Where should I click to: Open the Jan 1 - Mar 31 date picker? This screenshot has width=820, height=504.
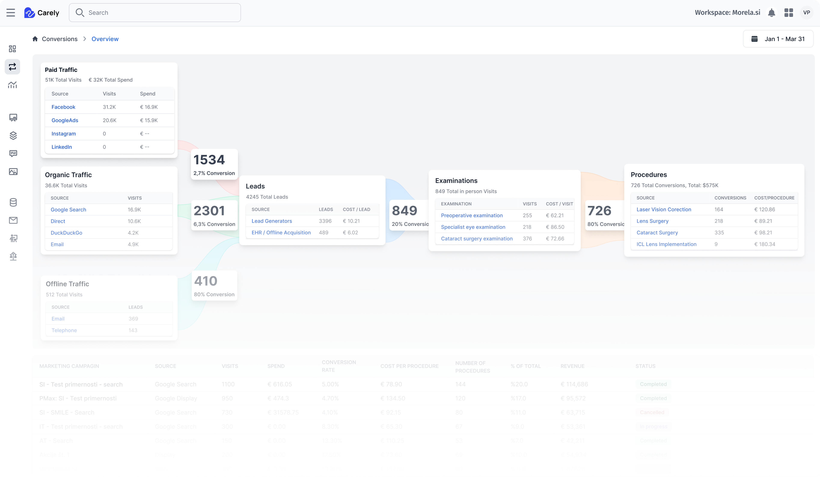click(x=778, y=39)
